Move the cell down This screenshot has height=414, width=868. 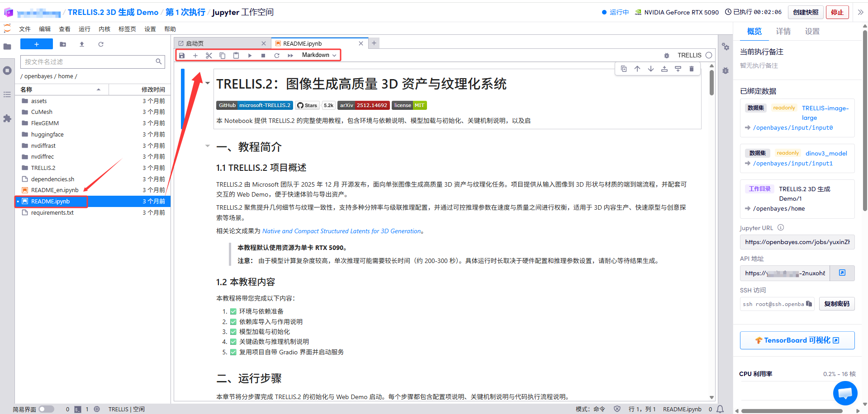click(651, 69)
